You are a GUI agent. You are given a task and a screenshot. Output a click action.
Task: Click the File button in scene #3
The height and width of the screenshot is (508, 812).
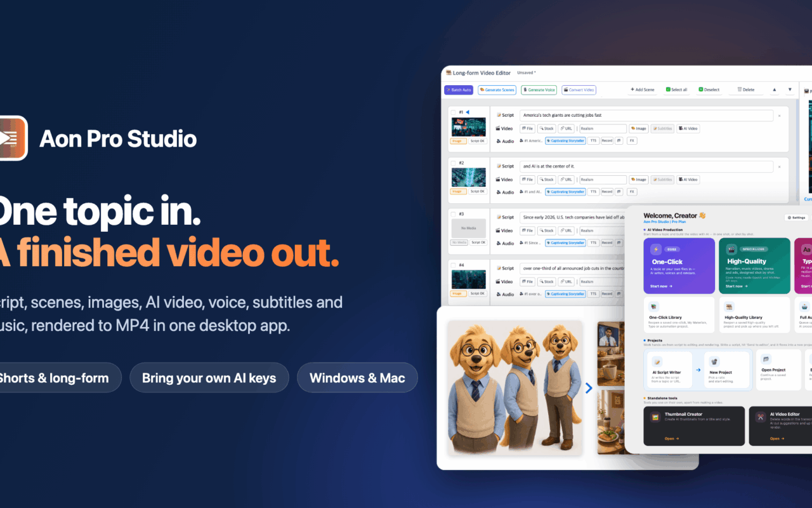(528, 231)
